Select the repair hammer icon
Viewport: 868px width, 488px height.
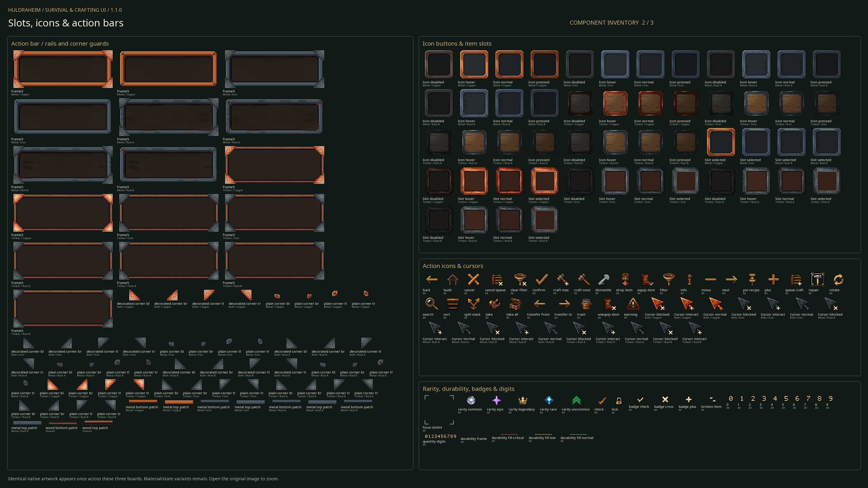817,279
